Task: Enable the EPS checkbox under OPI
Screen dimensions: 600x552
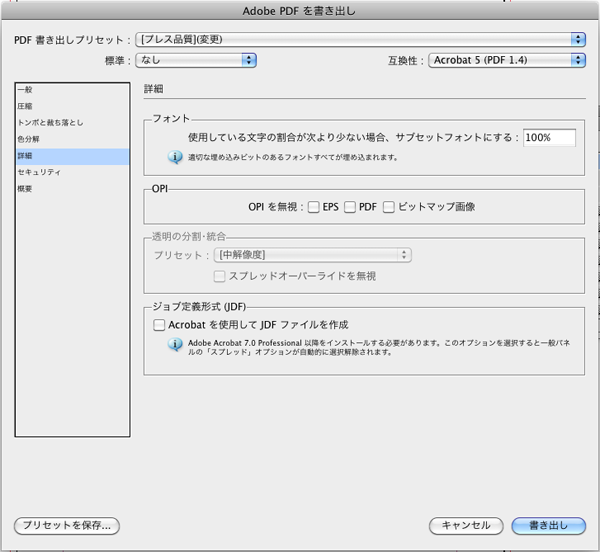Action: 314,207
